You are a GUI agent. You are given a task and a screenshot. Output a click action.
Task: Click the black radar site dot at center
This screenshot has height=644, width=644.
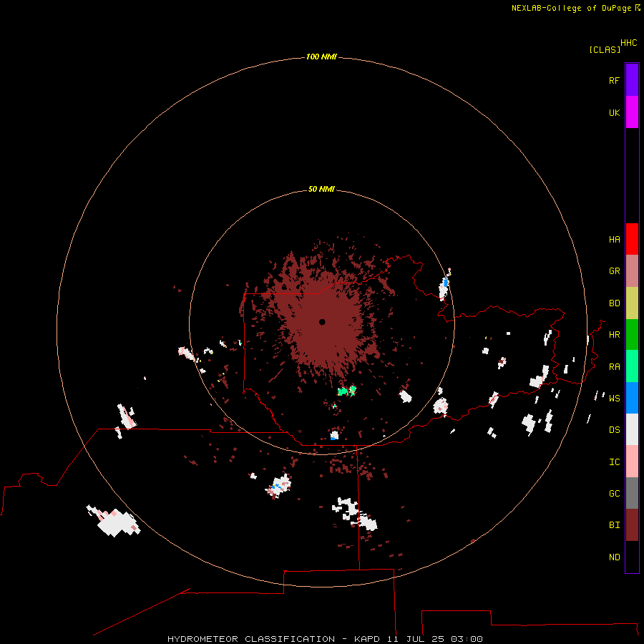[x=322, y=322]
